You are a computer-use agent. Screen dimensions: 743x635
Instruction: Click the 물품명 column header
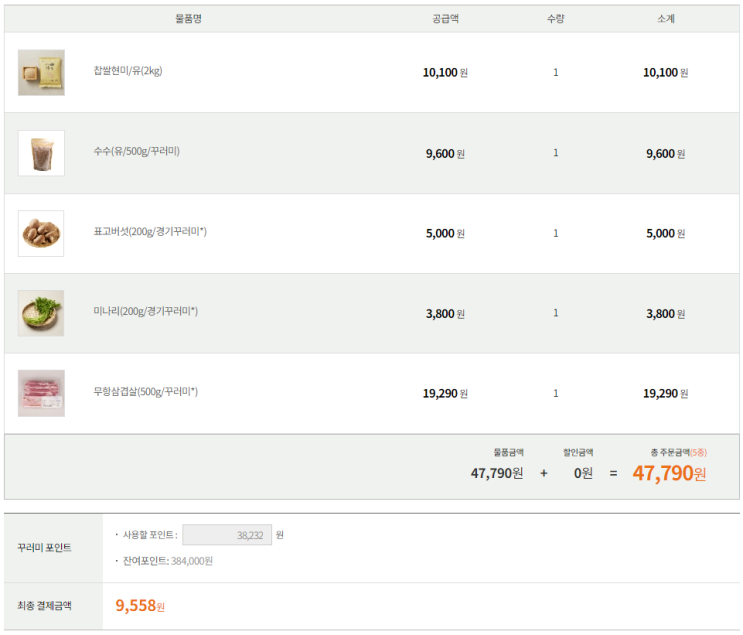point(188,19)
